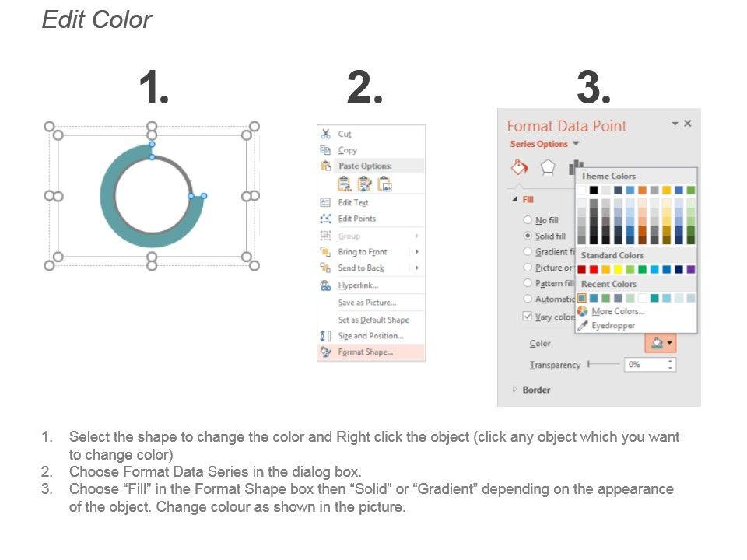Expand the Border section
The height and width of the screenshot is (560, 747).
click(x=536, y=390)
